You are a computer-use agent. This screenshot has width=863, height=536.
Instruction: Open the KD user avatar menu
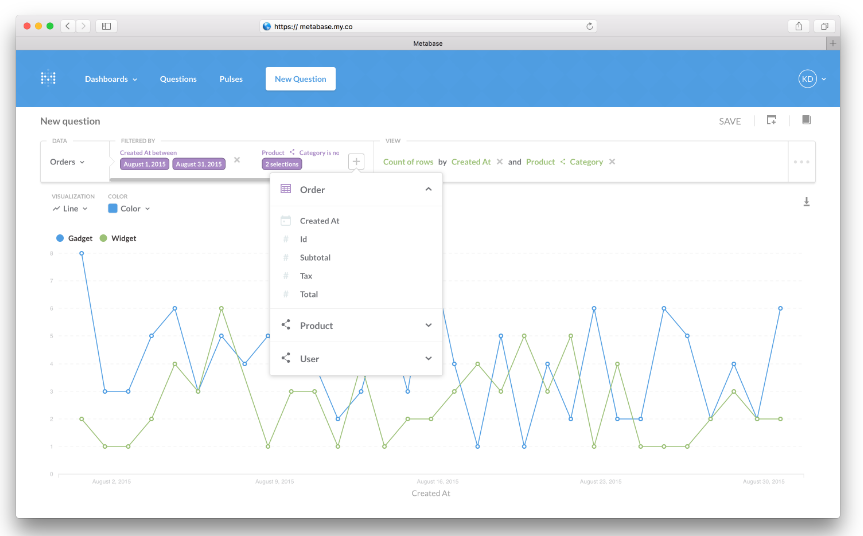pos(808,79)
